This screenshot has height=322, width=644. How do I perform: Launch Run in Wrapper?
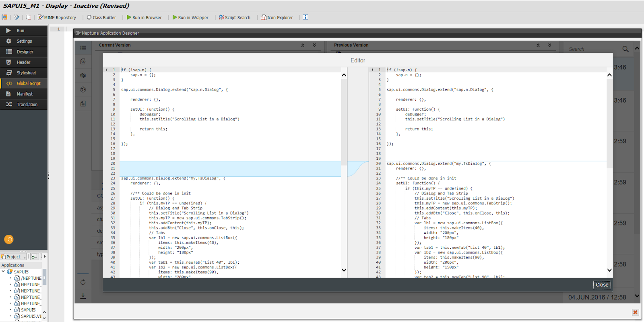click(190, 17)
